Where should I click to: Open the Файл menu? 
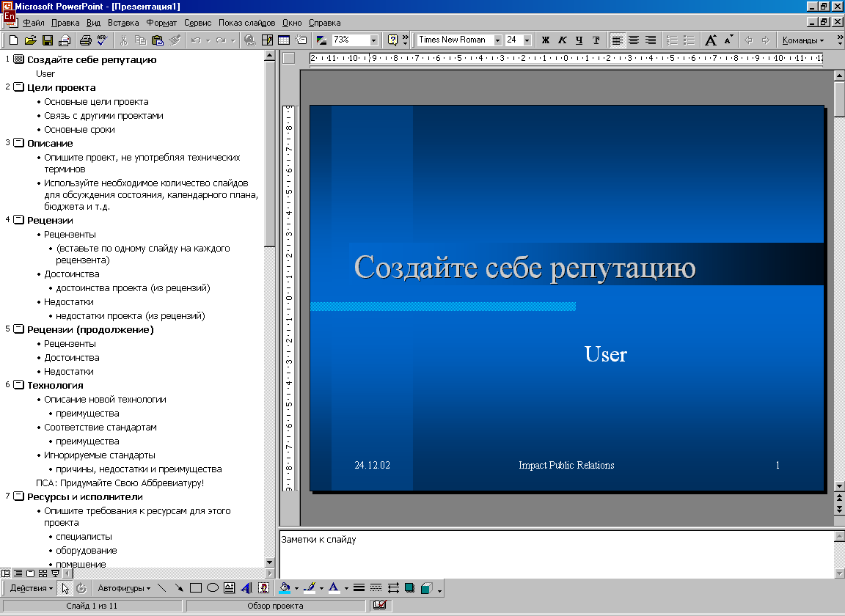[x=34, y=23]
